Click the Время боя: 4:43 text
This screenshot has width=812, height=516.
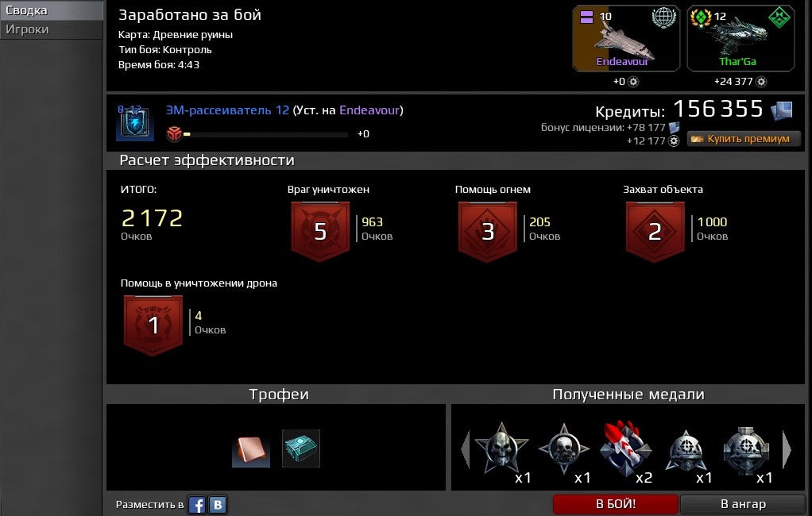(x=158, y=64)
